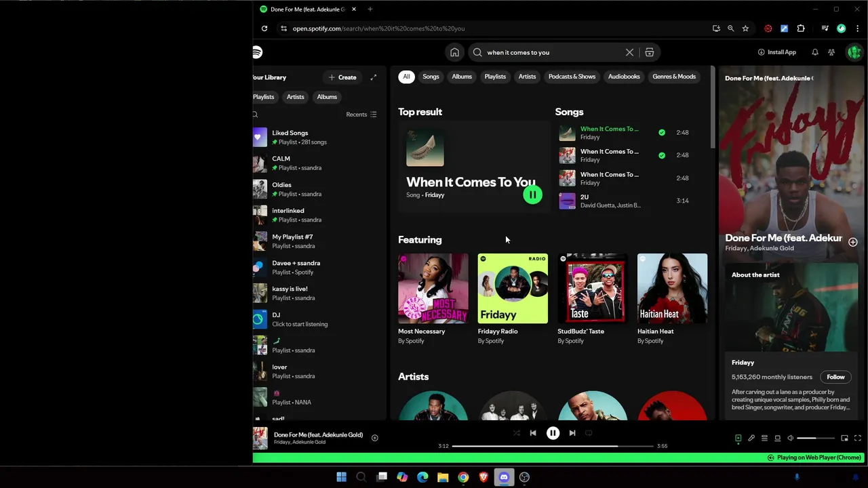Screen dimensions: 868x488
Task: Filter results by Albums
Action: (x=462, y=77)
